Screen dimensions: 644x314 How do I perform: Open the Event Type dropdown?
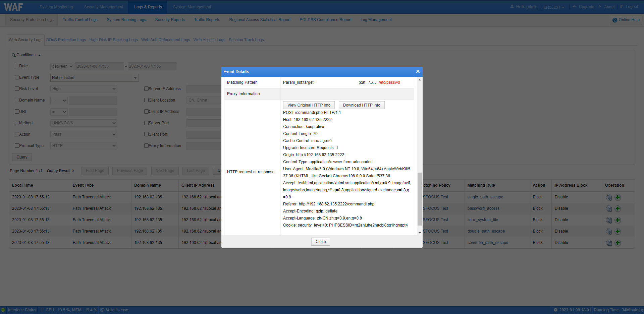[x=95, y=78]
